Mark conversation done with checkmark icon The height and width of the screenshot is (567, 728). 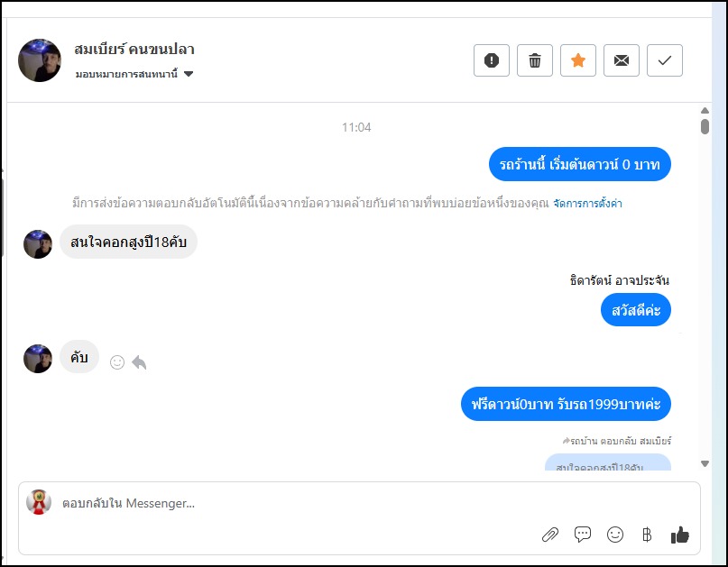[x=665, y=60]
